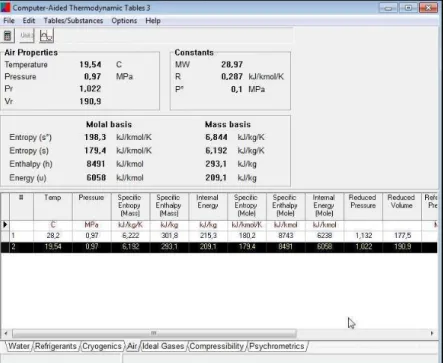
Task: Open the Edit menu
Action: [x=29, y=21]
